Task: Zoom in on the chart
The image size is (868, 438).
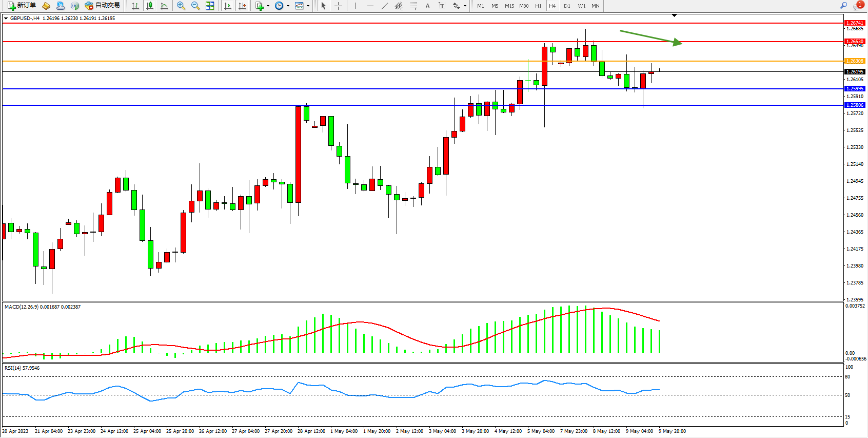Action: tap(181, 6)
